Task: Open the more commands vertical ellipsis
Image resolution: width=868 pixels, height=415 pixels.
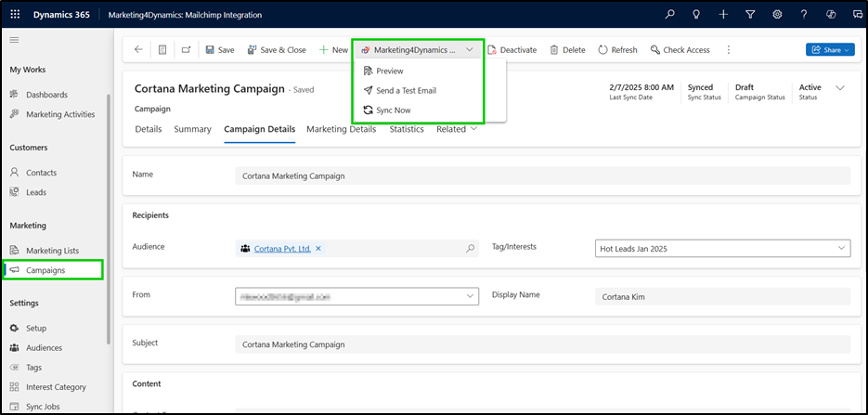Action: click(729, 50)
